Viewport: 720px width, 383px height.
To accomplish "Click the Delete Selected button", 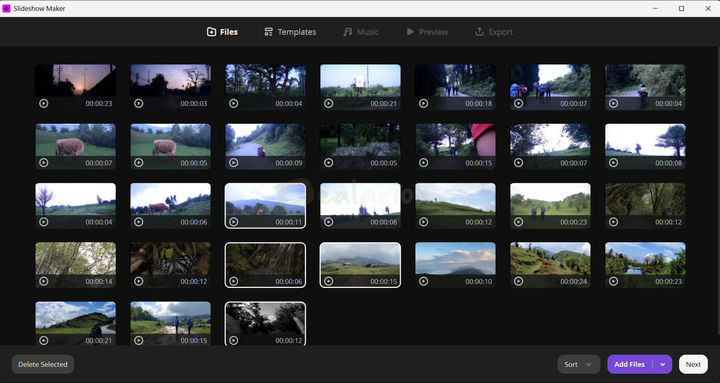I will [43, 364].
